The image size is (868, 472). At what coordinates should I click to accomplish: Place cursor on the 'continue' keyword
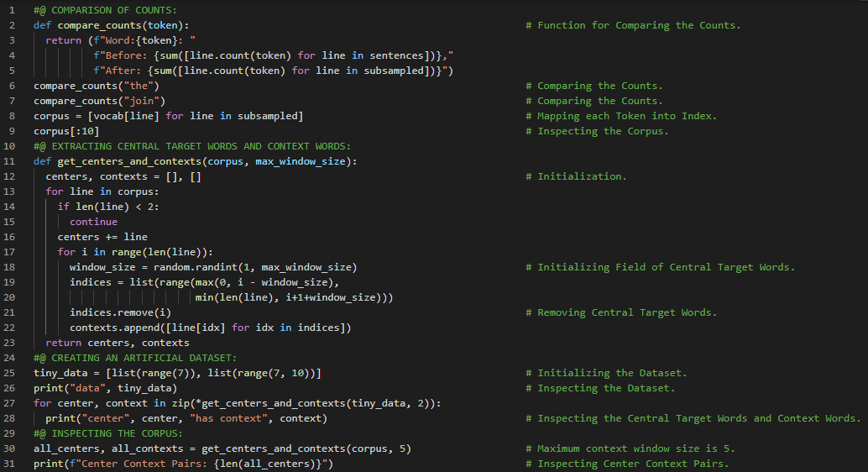click(93, 222)
